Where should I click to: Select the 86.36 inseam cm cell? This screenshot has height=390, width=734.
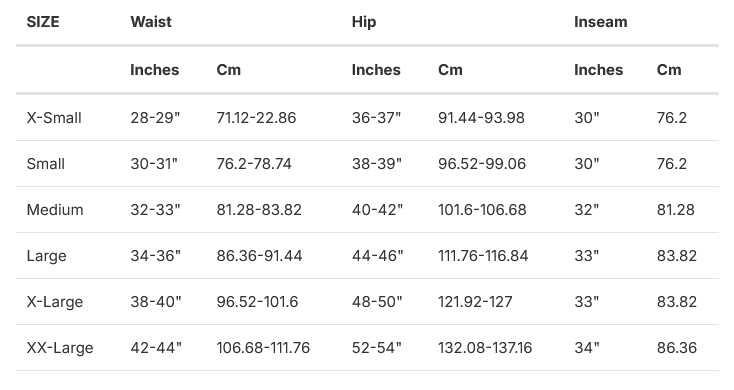677,348
